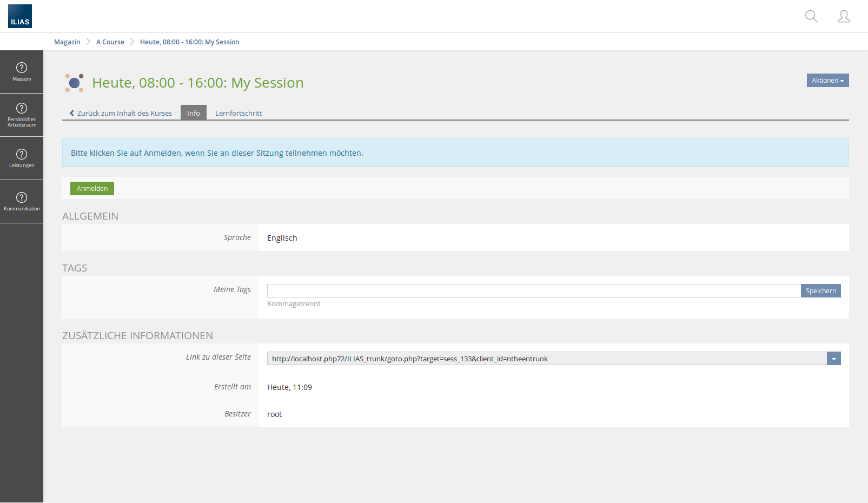This screenshot has height=503, width=868.
Task: Open A Course breadcrumb link
Action: coord(110,42)
